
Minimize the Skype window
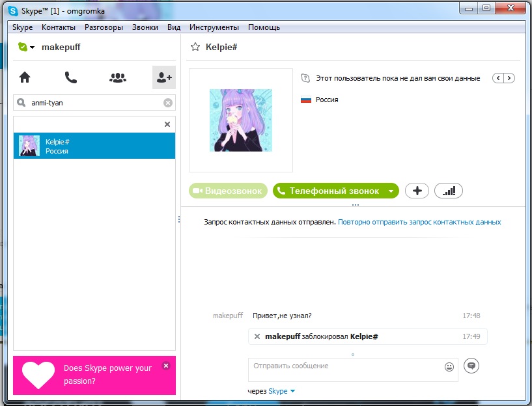(469, 8)
